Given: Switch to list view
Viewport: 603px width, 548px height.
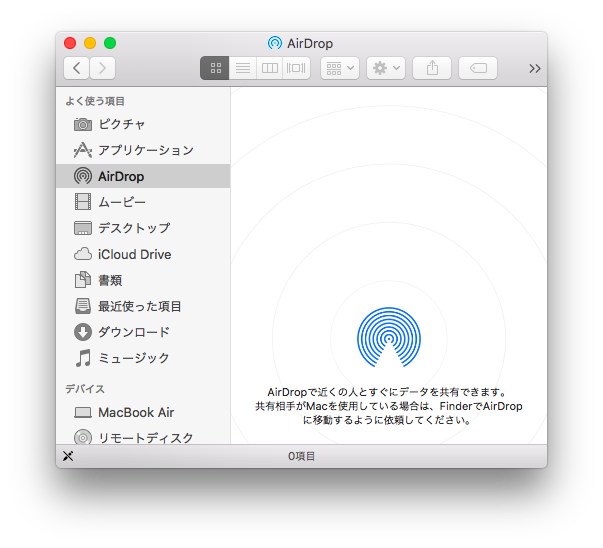Looking at the screenshot, I should point(243,68).
